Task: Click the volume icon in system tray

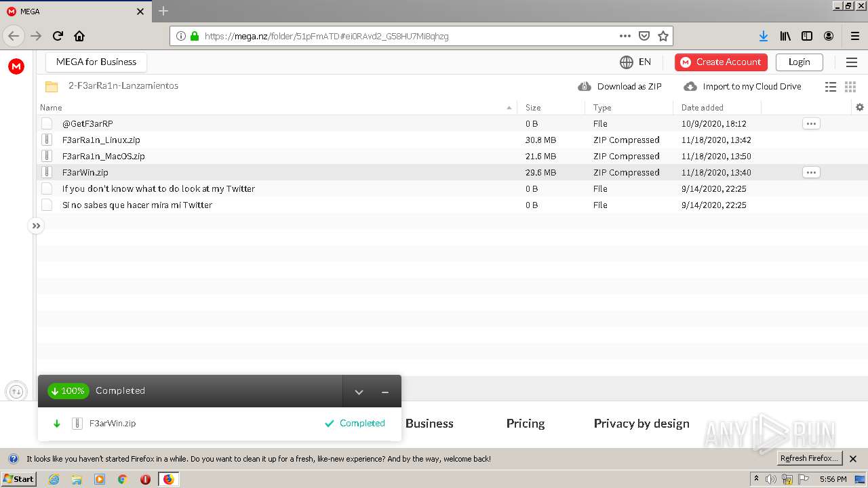Action: pyautogui.click(x=771, y=479)
